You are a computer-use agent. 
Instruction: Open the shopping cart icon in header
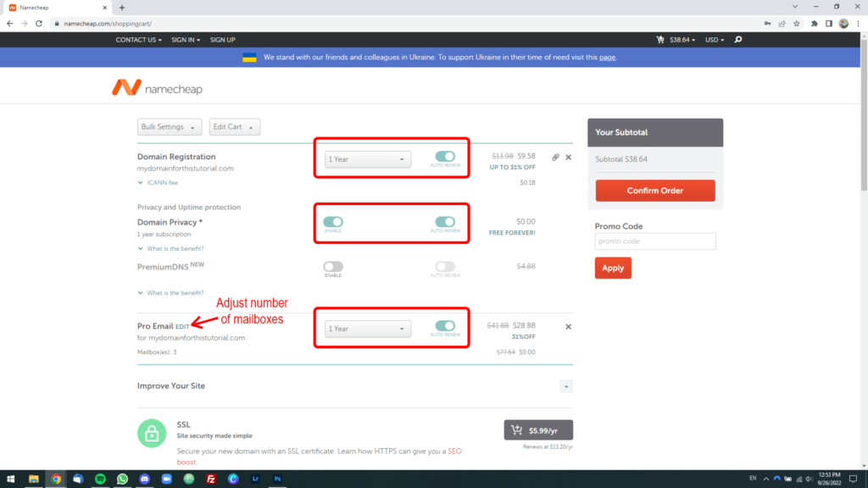pos(659,40)
